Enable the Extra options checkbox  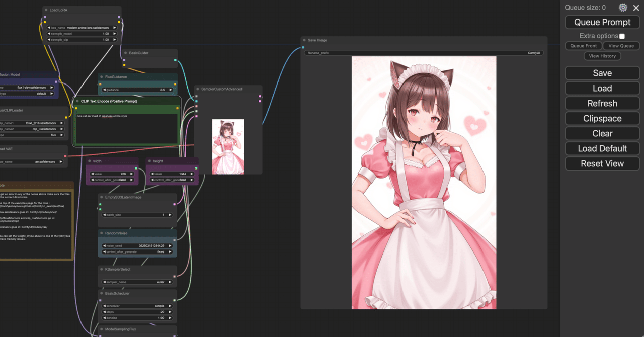621,36
